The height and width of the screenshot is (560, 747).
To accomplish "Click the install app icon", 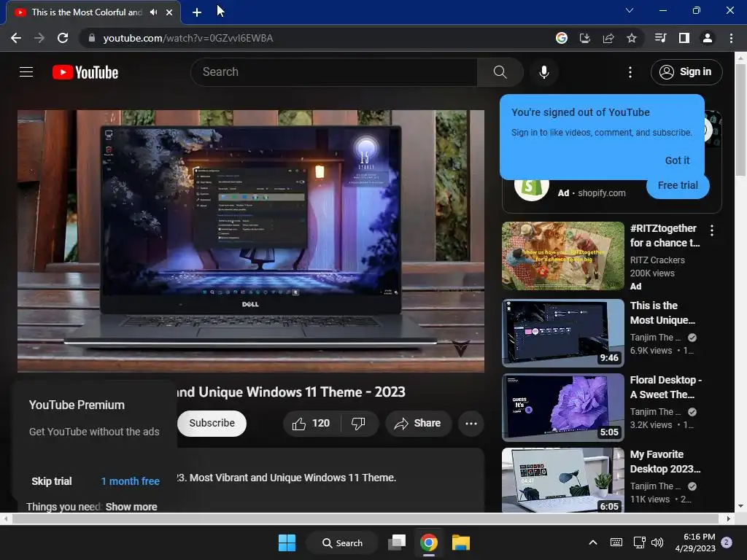I will point(584,38).
